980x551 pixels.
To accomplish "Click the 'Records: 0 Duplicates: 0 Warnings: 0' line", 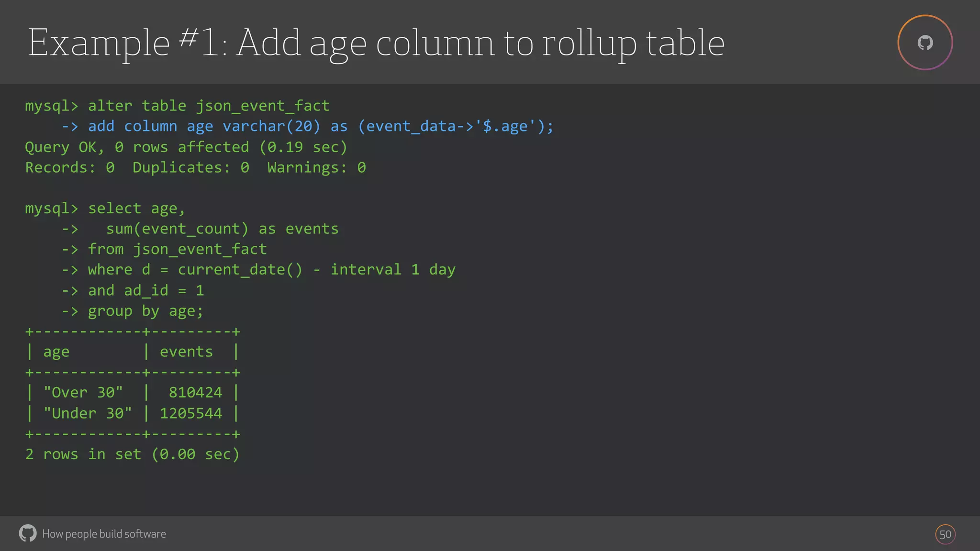I will (x=195, y=167).
